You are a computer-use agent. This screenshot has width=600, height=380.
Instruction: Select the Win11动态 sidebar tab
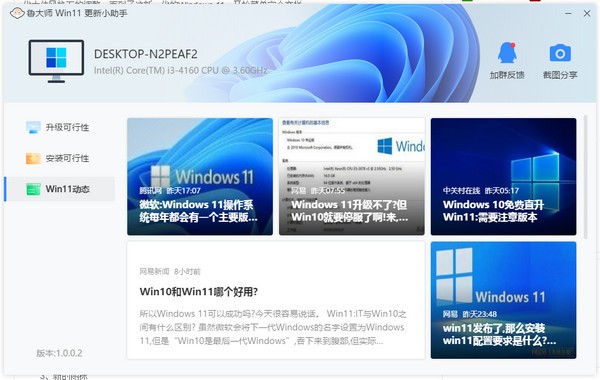click(60, 189)
